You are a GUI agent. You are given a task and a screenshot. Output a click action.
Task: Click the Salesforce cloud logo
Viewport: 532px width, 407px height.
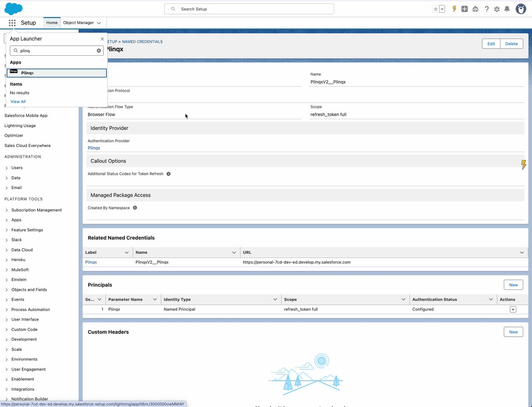coord(13,8)
